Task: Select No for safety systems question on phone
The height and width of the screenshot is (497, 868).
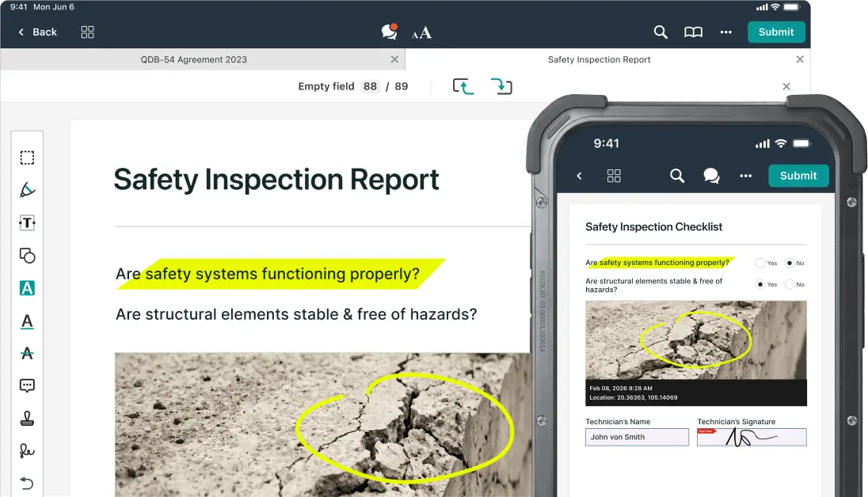Action: pos(789,263)
